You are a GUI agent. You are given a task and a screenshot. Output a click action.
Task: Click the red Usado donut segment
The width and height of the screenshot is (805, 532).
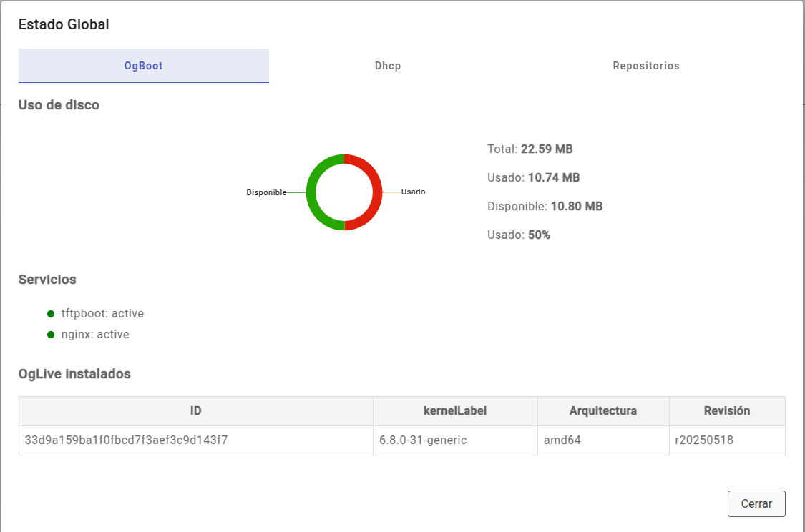377,192
